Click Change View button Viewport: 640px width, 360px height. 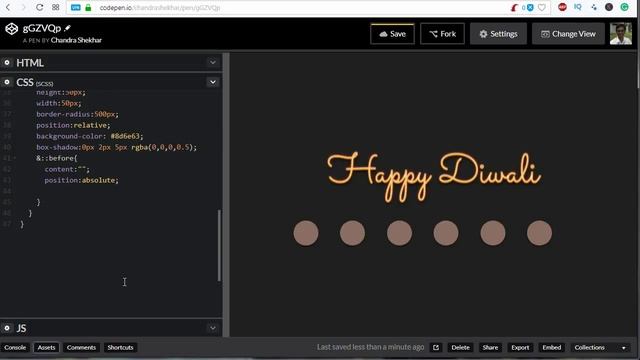click(x=568, y=34)
